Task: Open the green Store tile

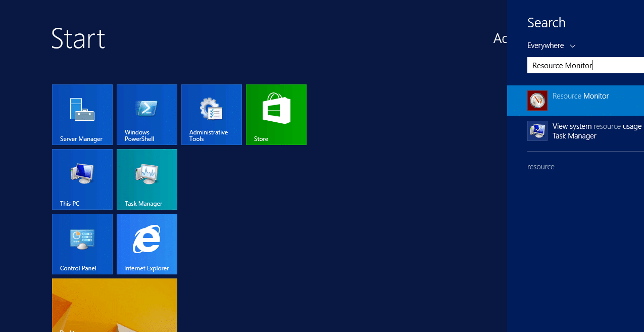Action: tap(276, 115)
